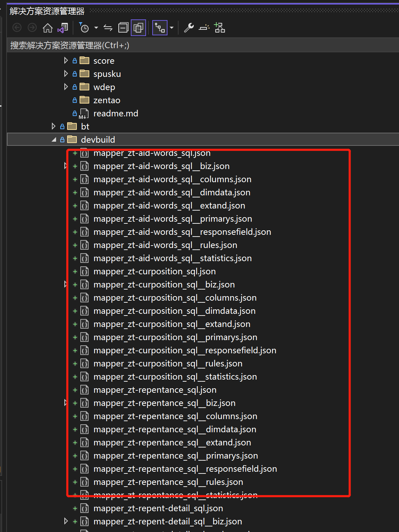
Task: Select mapper_zt-curposition_sql__primarys.json
Action: coord(175,337)
